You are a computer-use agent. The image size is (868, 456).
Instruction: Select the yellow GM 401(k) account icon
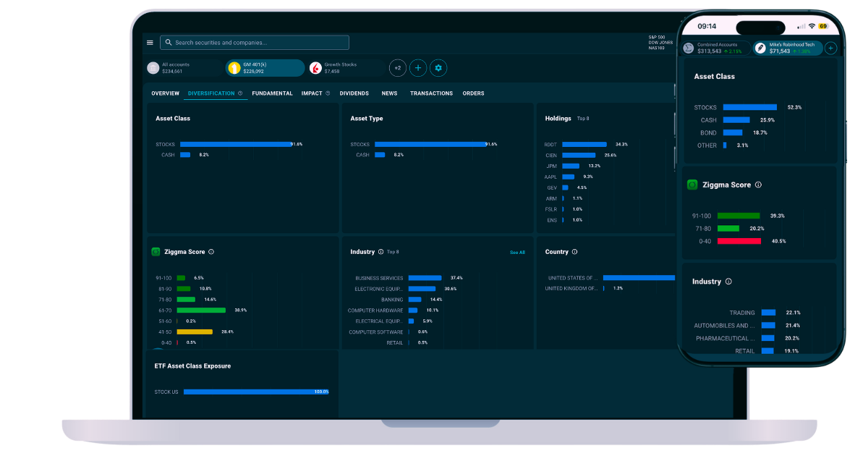pos(234,68)
